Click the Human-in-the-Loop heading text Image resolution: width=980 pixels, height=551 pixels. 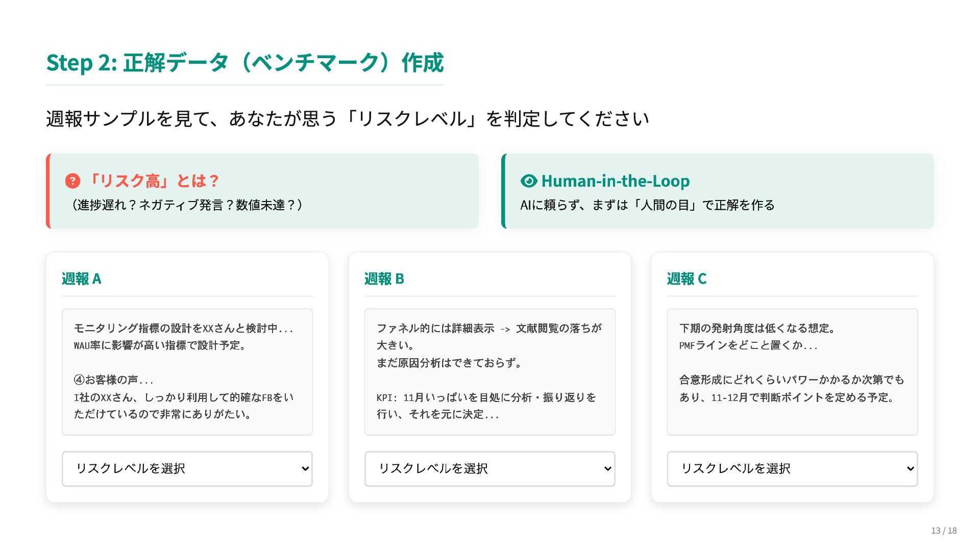(615, 181)
